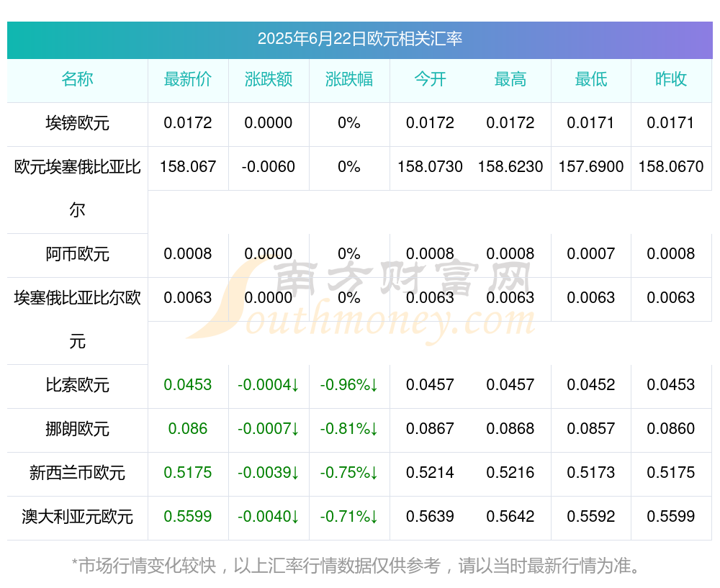
Task: Select the 最新价 column header
Action: coord(188,79)
